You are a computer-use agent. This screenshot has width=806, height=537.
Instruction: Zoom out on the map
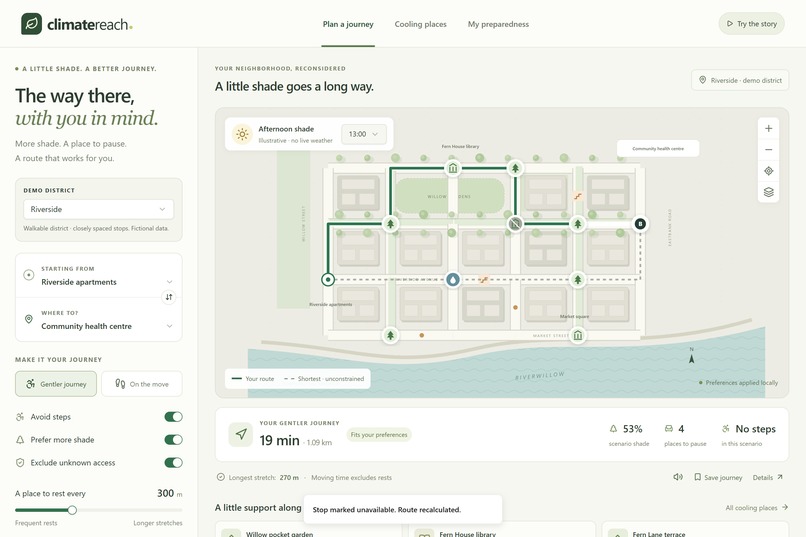(768, 150)
